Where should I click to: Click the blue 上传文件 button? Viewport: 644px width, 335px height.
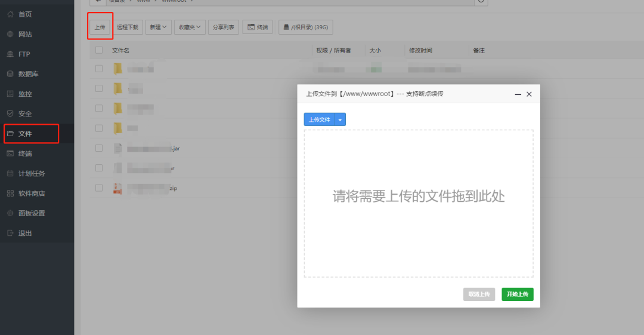tap(320, 120)
